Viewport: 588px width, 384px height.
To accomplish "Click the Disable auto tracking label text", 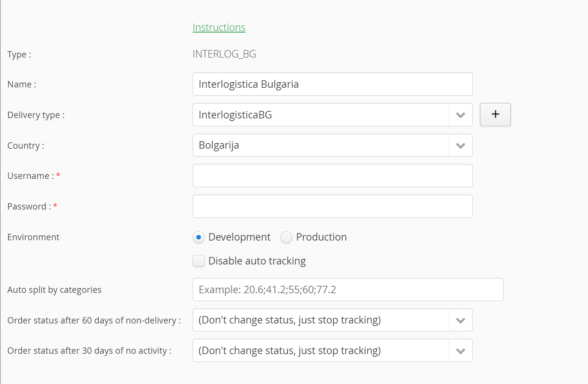I will point(257,261).
